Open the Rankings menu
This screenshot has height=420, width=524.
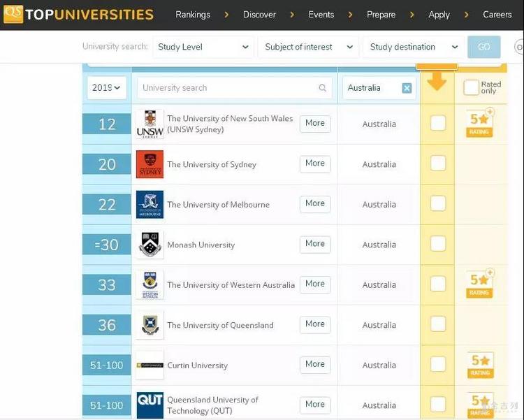tap(193, 14)
